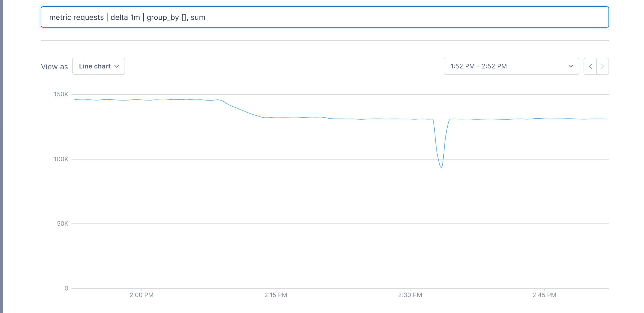Viewport: 644px width, 313px height.
Task: Click 'group_by' in the query box
Action: pos(163,18)
